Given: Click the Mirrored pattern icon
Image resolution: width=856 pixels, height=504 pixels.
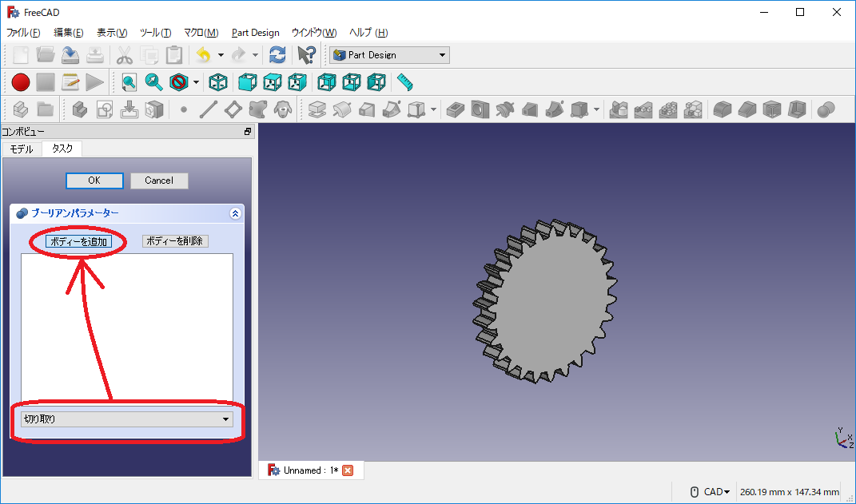Looking at the screenshot, I should tap(619, 109).
